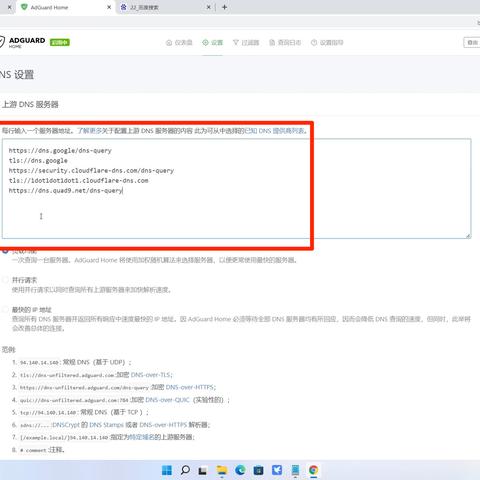This screenshot has height=480, width=480.
Task: Switch to Google Chrome in the taskbar
Action: tap(313, 470)
